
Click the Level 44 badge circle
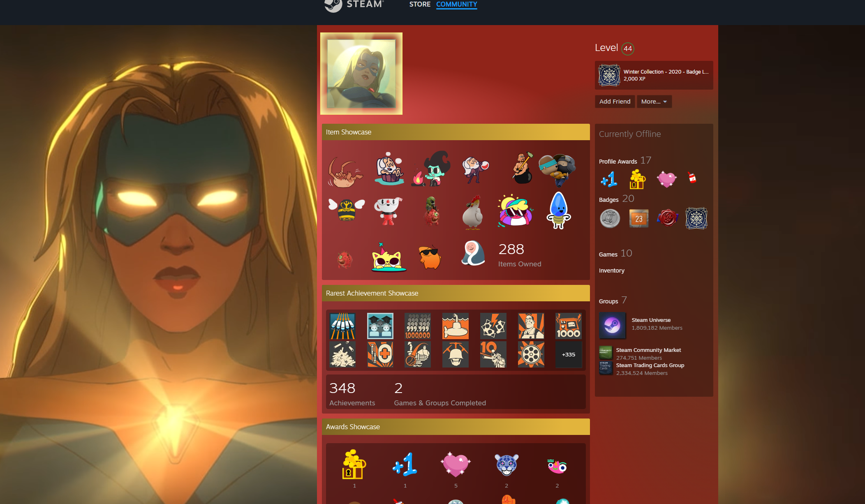pos(627,49)
